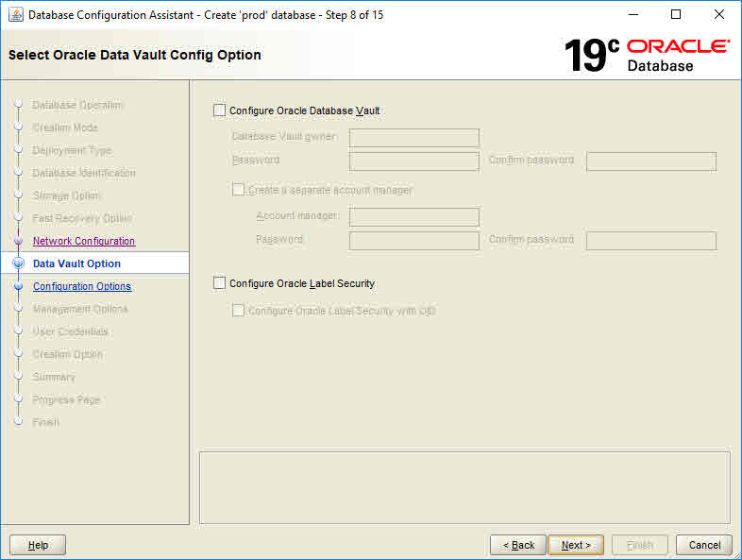Click the Oracle 19c Database logo
This screenshot has width=742, height=560.
click(647, 56)
